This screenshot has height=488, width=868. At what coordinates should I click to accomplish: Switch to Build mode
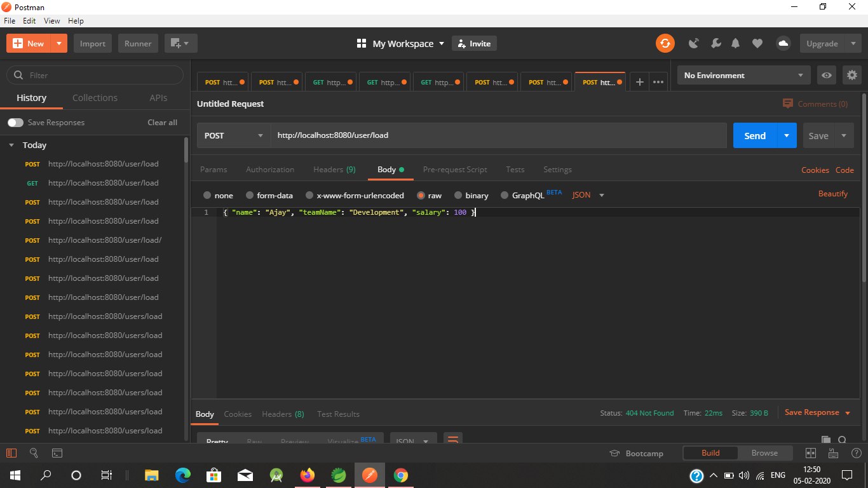pos(710,453)
